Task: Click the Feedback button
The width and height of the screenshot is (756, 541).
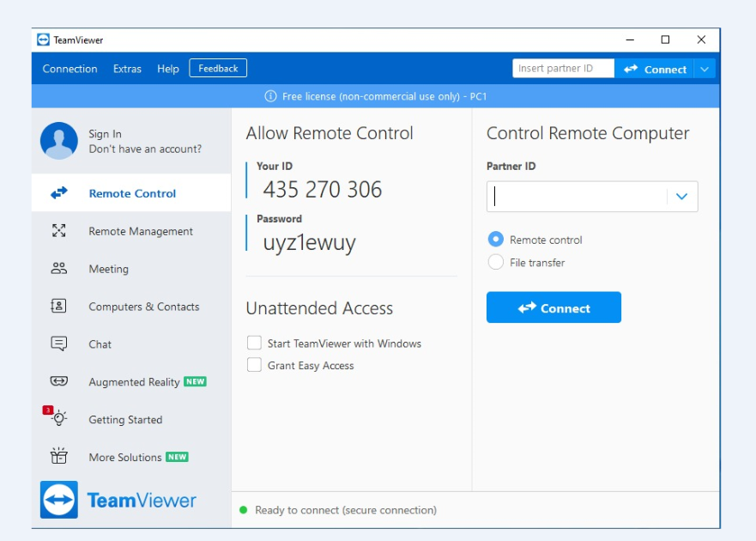Action: click(x=218, y=68)
